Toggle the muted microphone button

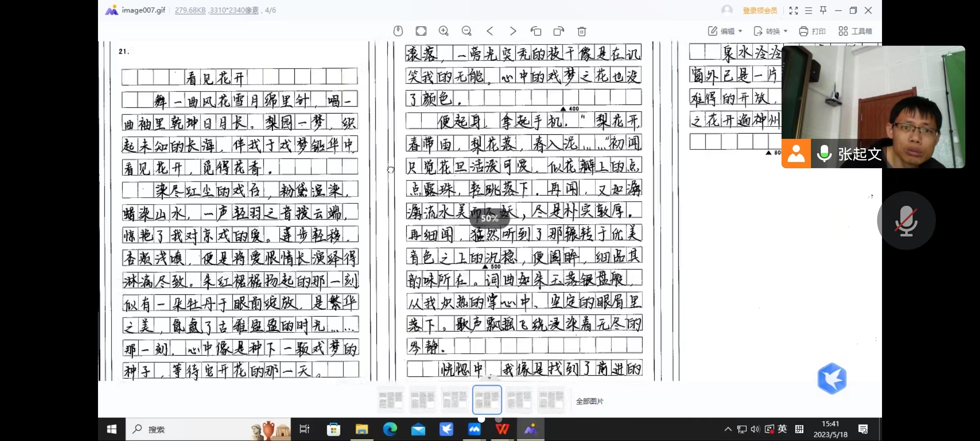pyautogui.click(x=906, y=220)
